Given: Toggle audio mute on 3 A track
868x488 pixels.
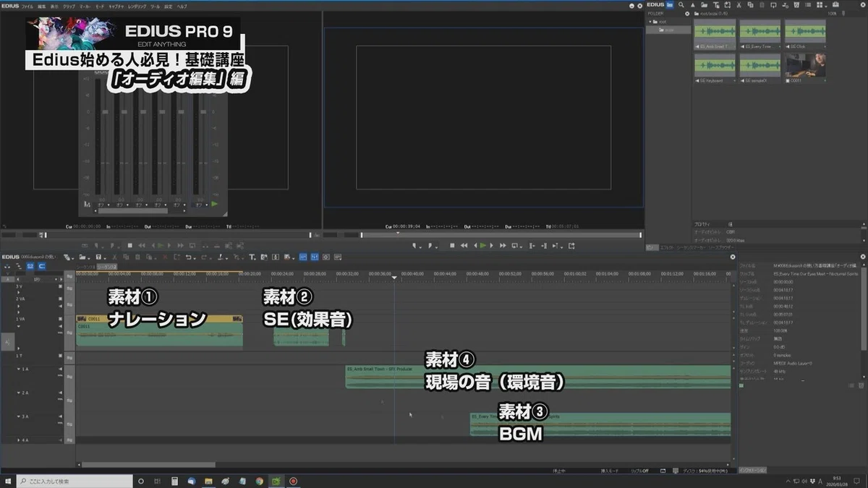Looking at the screenshot, I should coord(61,416).
